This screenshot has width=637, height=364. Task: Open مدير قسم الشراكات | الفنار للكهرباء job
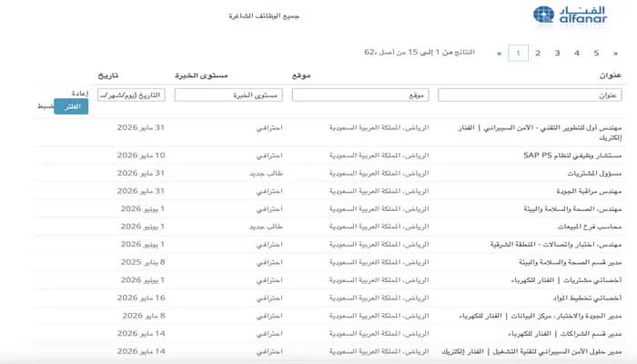pos(565,334)
